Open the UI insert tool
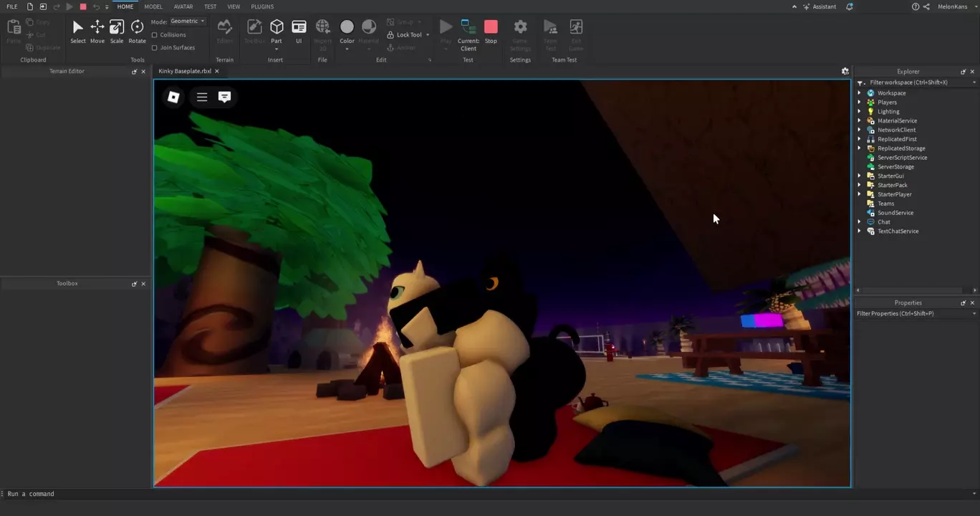 [299, 32]
